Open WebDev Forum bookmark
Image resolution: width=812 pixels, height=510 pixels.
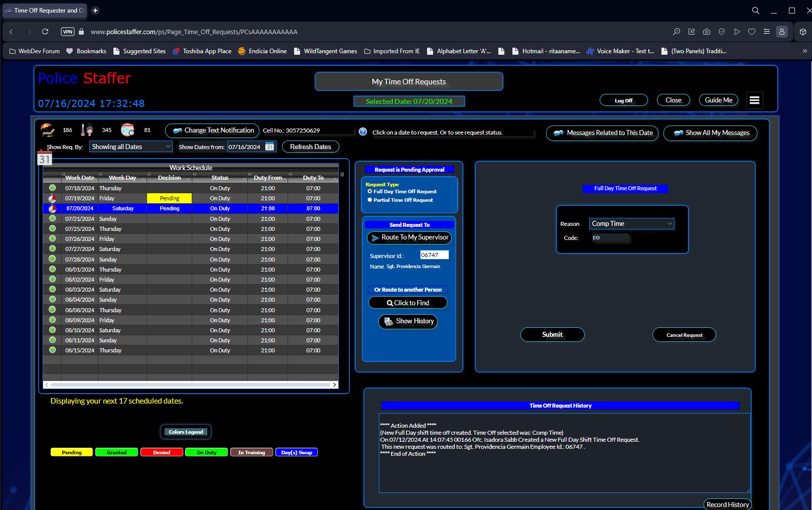pos(34,51)
